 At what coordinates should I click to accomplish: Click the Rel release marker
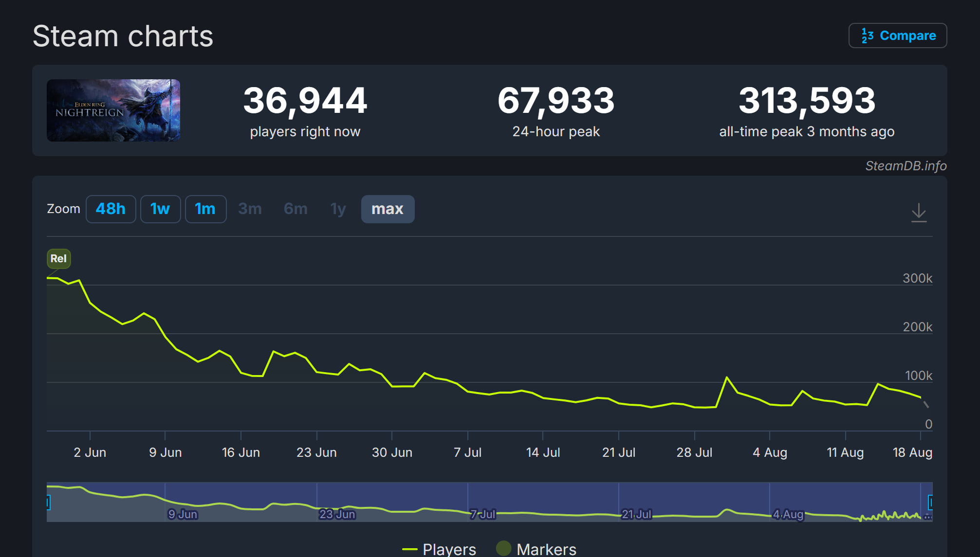(x=58, y=258)
